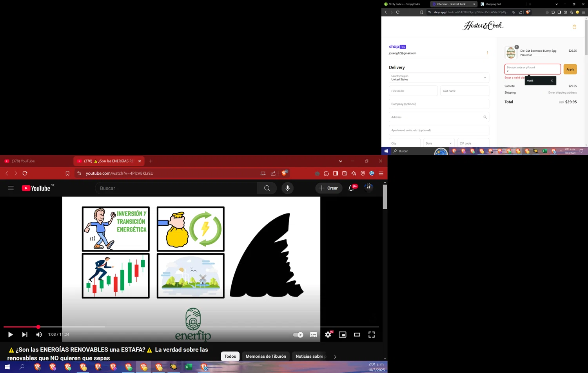The height and width of the screenshot is (373, 588).
Task: Switch to the 'Verify Codes — SimplyCodes' tab
Action: pyautogui.click(x=405, y=4)
